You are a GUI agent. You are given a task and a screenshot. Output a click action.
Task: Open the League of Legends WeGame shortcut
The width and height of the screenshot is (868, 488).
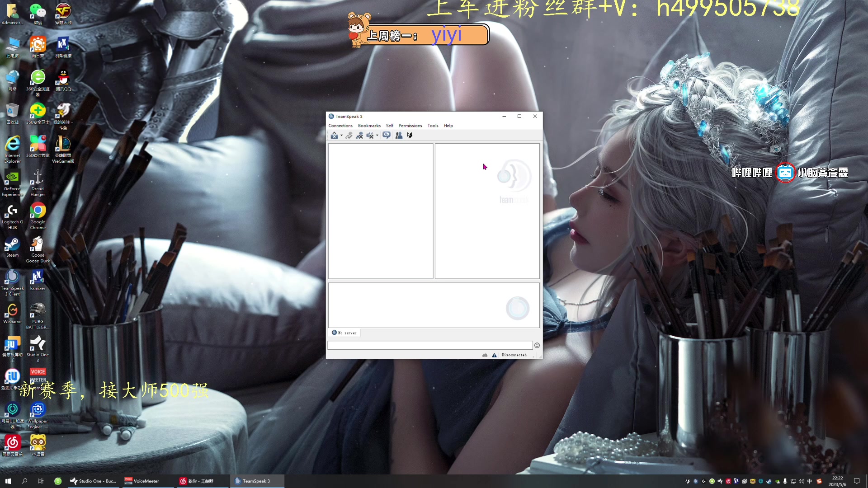click(x=63, y=149)
